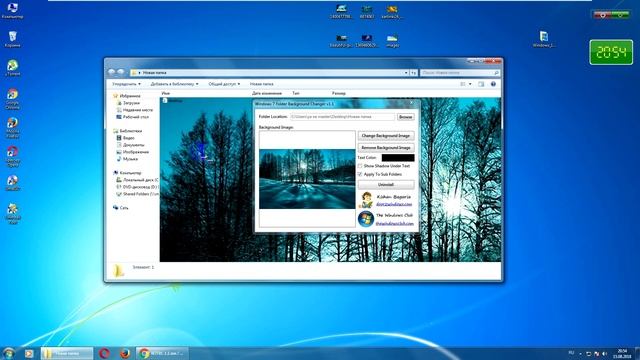Switch to Новая папка Explorer taskbar button
Screen dimensions: 640x360
[x=67, y=353]
